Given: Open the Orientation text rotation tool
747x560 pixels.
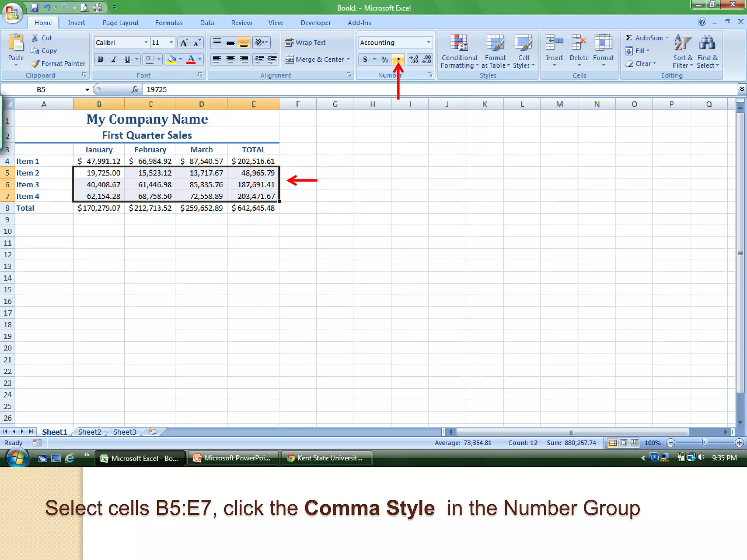Looking at the screenshot, I should click(262, 43).
